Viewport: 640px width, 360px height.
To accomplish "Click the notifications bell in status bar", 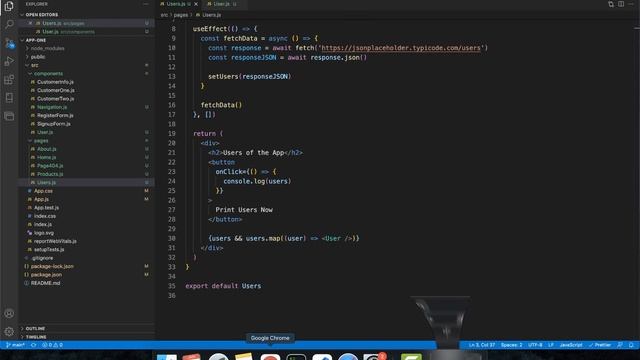I will [x=631, y=345].
